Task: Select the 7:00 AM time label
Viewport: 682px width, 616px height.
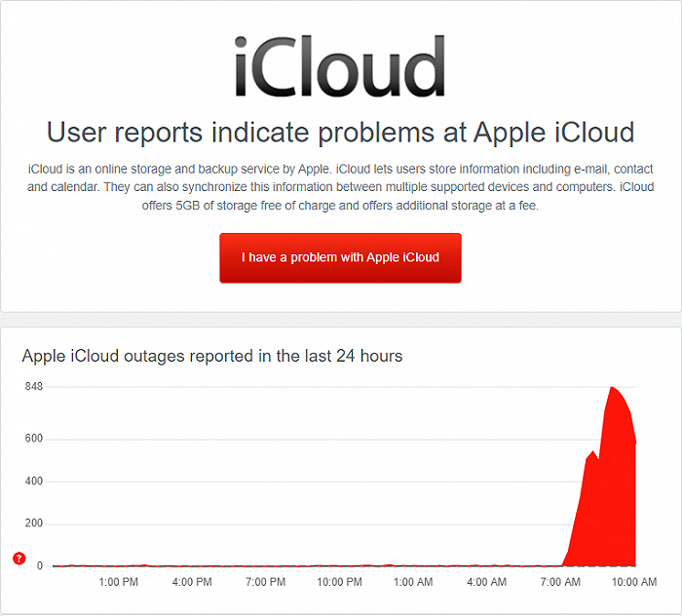Action: [560, 582]
